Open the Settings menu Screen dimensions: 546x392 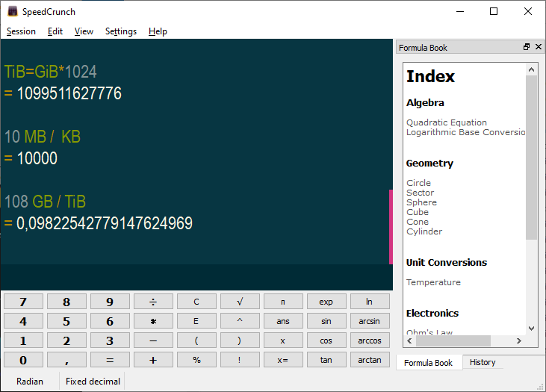[121, 31]
